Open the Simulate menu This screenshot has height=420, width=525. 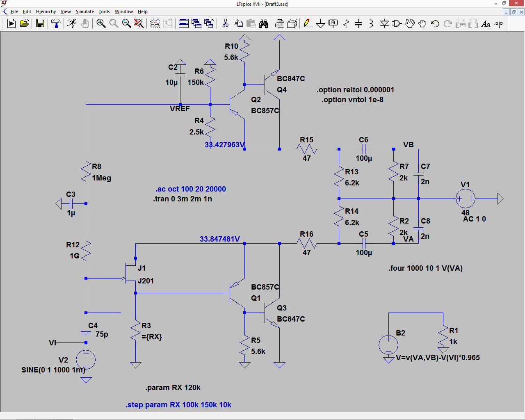85,11
